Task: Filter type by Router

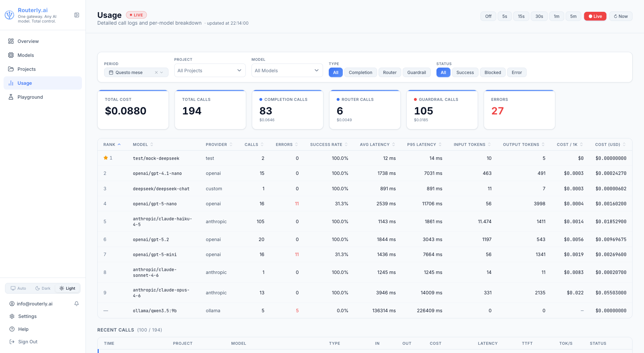Action: 390,73
